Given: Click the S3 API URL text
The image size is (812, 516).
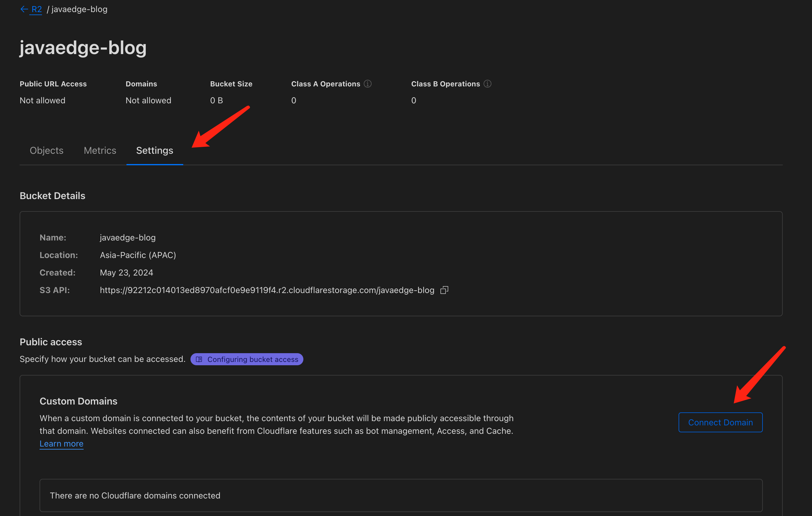Looking at the screenshot, I should pyautogui.click(x=267, y=290).
